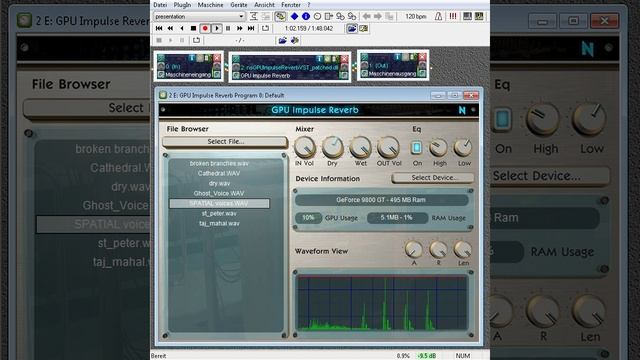Click the open folder icon in the third toolbar row
Image resolution: width=640 pixels, height=360 pixels.
(282, 40)
